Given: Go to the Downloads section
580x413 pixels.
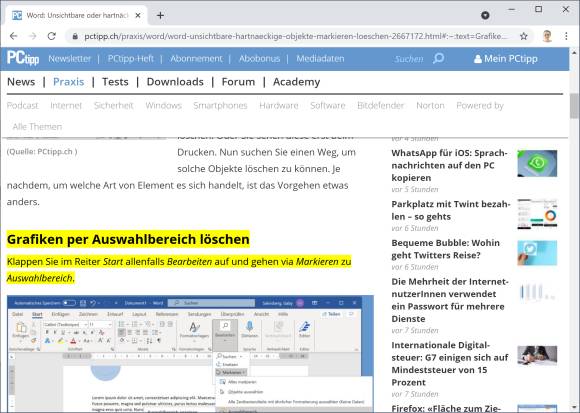Looking at the screenshot, I should [x=175, y=82].
